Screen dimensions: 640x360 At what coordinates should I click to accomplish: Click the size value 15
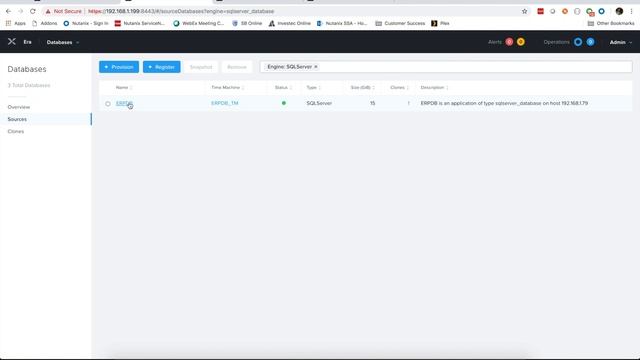(x=372, y=103)
